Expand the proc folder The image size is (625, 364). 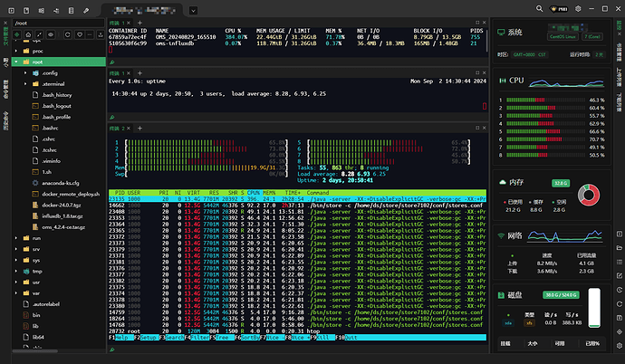pos(16,51)
